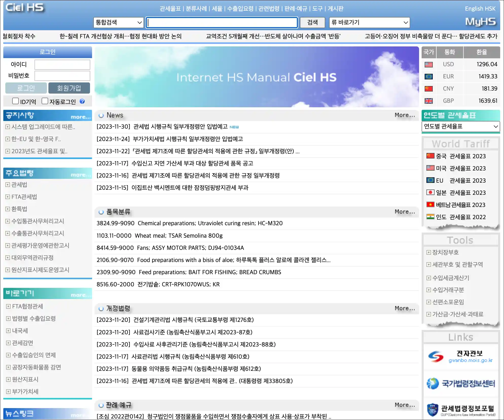This screenshot has width=504, height=420.
Task: Click the 비밀번호 input field
Action: coord(62,76)
